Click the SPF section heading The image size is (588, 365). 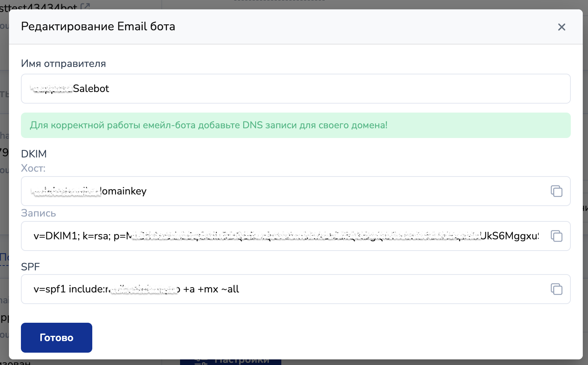tap(30, 267)
